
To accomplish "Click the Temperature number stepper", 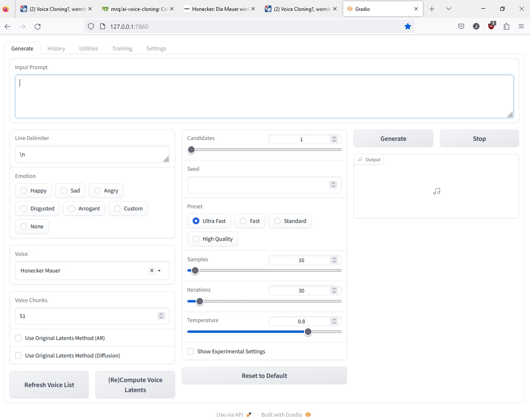I will click(334, 321).
